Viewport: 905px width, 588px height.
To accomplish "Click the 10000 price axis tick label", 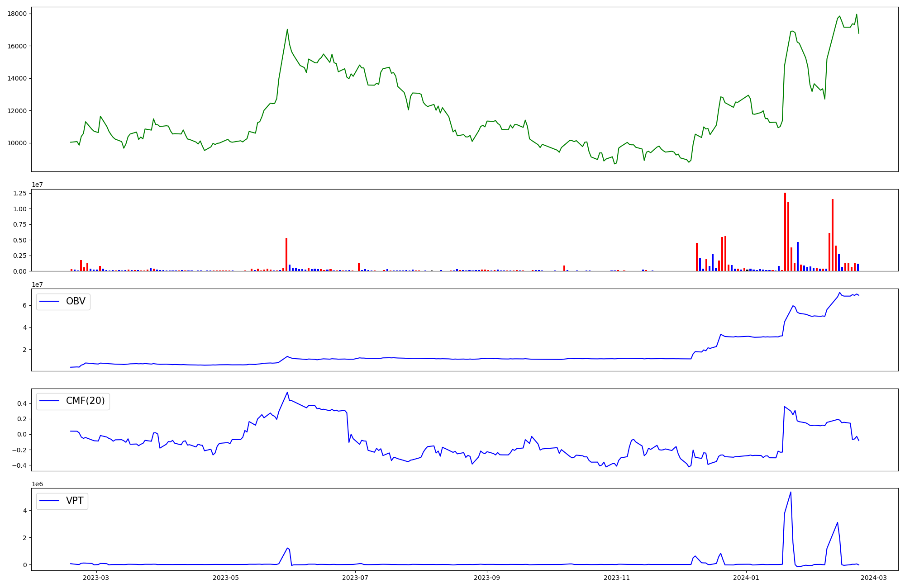I will click(17, 143).
